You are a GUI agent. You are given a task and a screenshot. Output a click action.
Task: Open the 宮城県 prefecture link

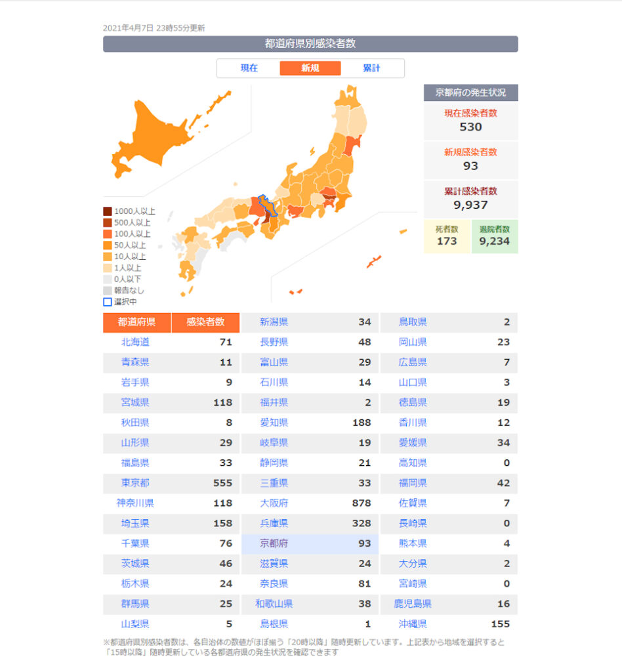point(135,402)
